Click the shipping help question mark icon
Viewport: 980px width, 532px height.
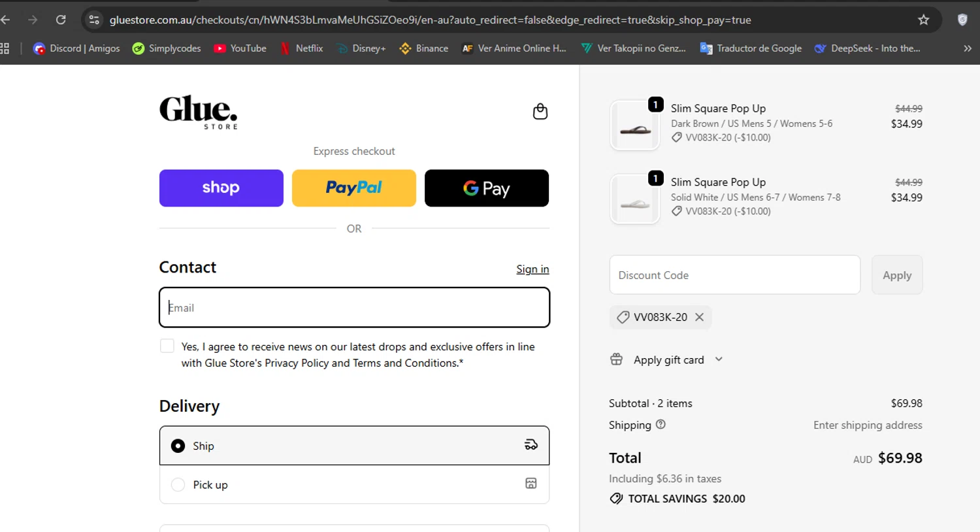coord(661,425)
